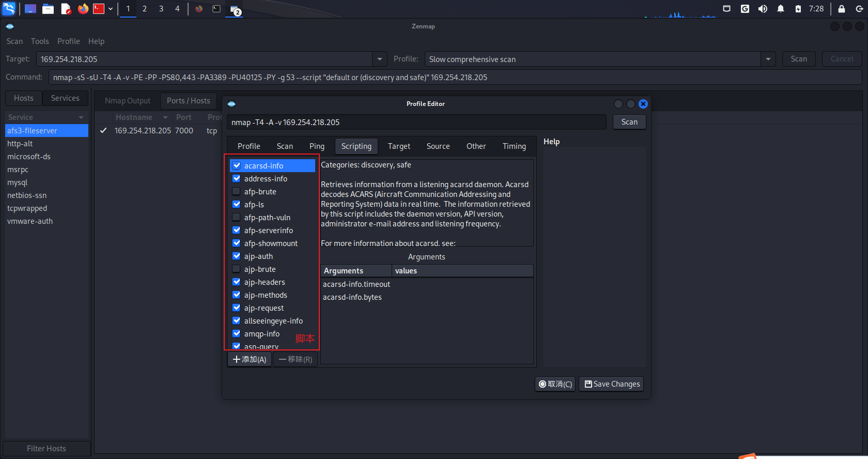Viewport: 868px width, 459px height.
Task: Sort by the Service column header
Action: click(x=47, y=117)
